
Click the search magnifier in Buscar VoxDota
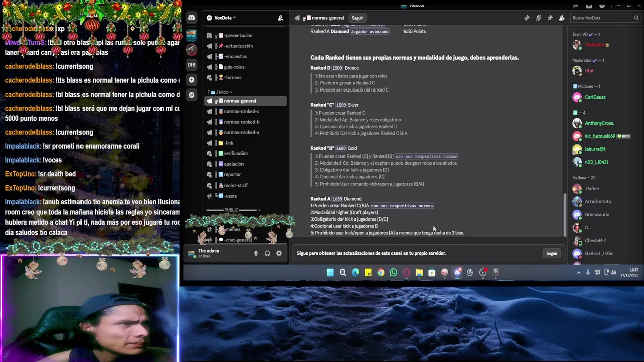pos(636,18)
